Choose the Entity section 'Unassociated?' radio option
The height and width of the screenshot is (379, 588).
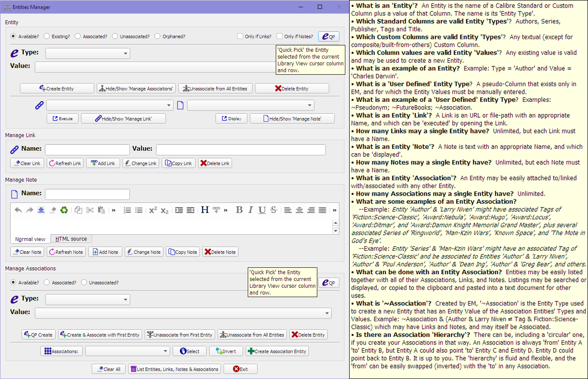coord(115,36)
